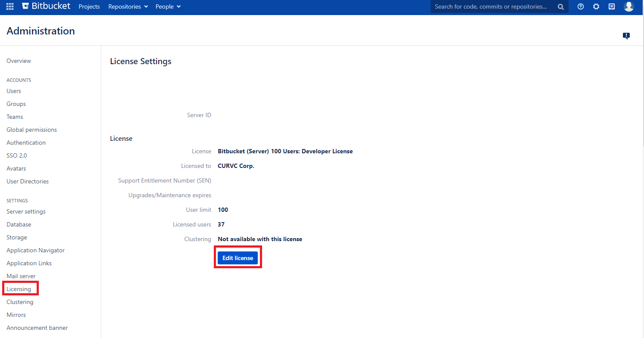Screen dimensions: 644x338
Task: Open the user avatar menu
Action: (629, 6)
